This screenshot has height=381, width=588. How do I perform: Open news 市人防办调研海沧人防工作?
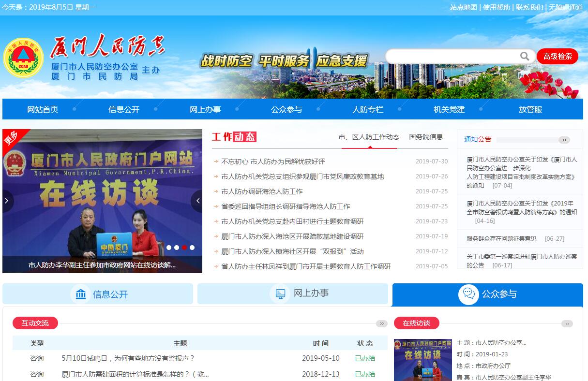tap(262, 191)
